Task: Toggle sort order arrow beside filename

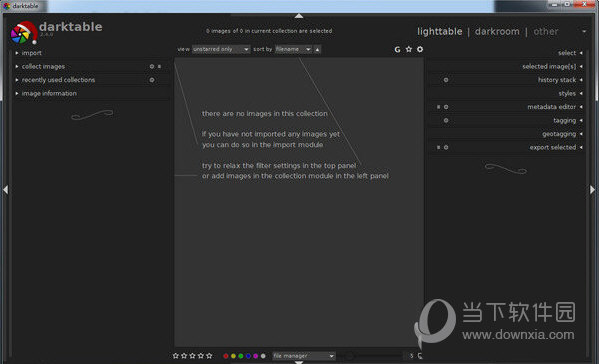Action: click(x=317, y=49)
